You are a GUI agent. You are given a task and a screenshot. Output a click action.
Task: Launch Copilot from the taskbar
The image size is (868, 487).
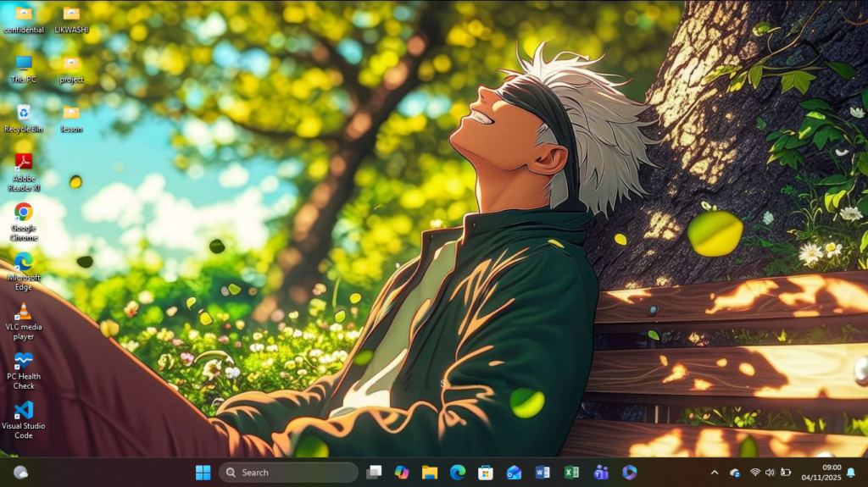[x=402, y=472]
